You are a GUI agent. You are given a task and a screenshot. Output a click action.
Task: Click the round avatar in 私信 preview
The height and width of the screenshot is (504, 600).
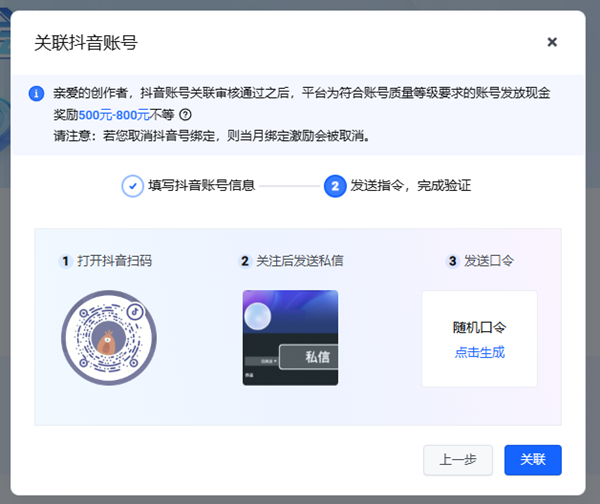coord(258,316)
